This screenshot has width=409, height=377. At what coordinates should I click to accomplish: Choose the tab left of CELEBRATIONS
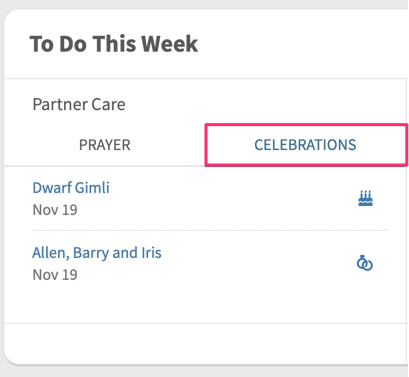coord(105,145)
